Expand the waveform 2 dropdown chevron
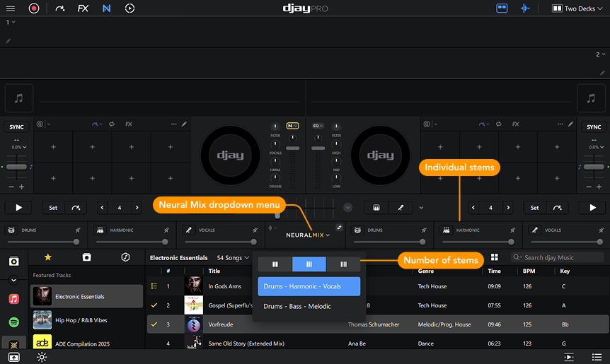The width and height of the screenshot is (610, 364). point(604,54)
